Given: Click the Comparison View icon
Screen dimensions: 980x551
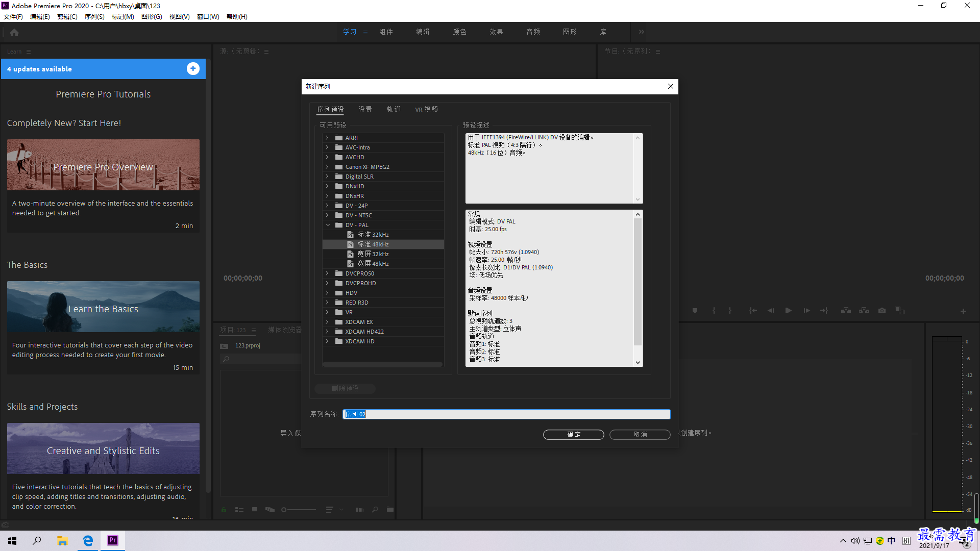Looking at the screenshot, I should click(899, 310).
